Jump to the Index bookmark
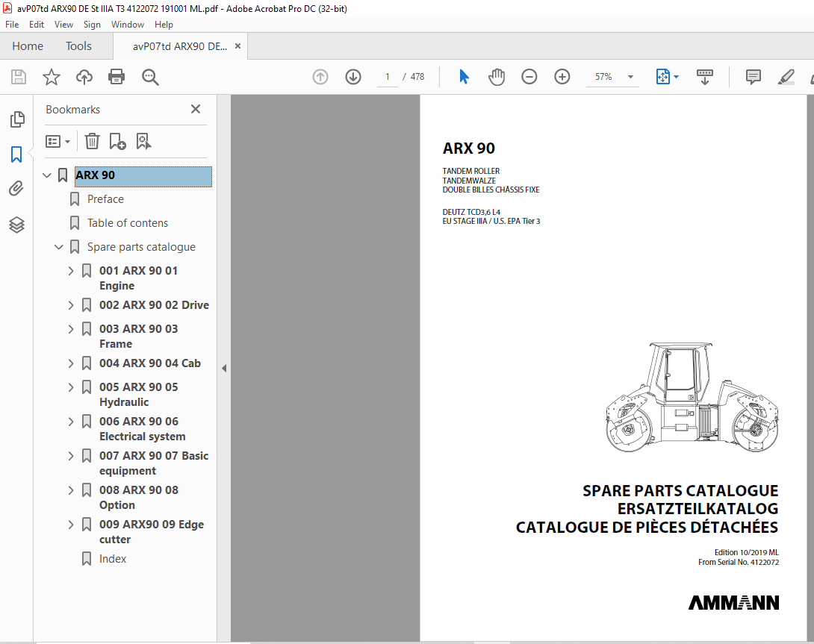The height and width of the screenshot is (644, 814). tap(113, 559)
